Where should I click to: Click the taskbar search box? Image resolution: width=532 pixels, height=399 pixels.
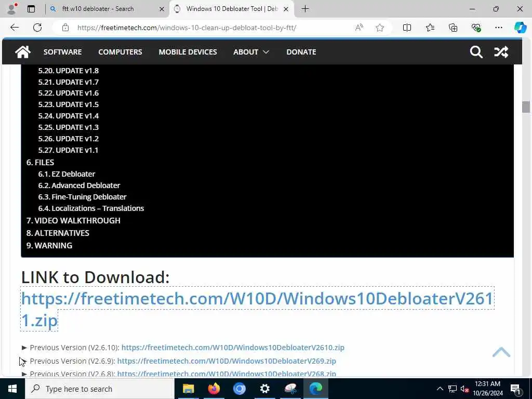pyautogui.click(x=99, y=389)
